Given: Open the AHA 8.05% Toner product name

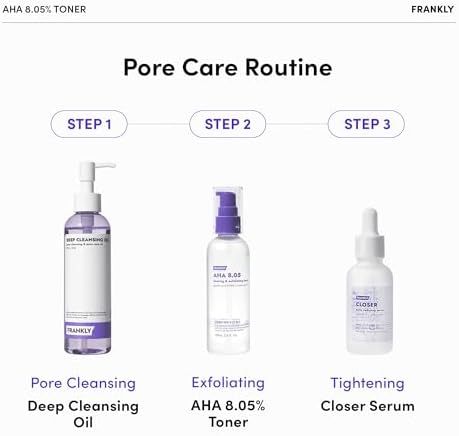Looking at the screenshot, I should 228,414.
